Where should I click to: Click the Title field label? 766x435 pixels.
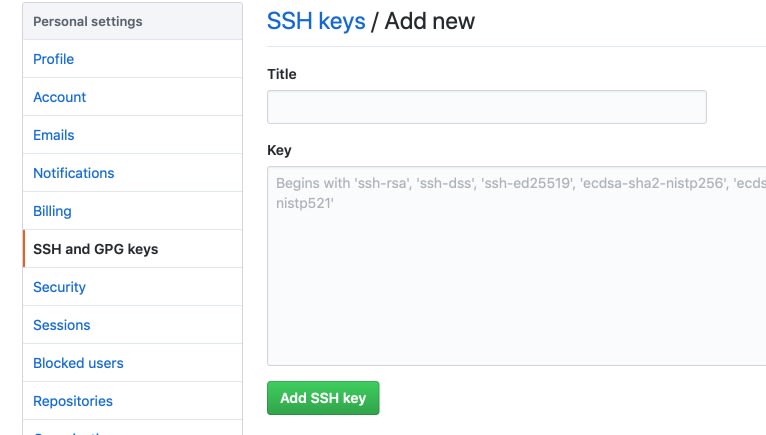(x=282, y=74)
